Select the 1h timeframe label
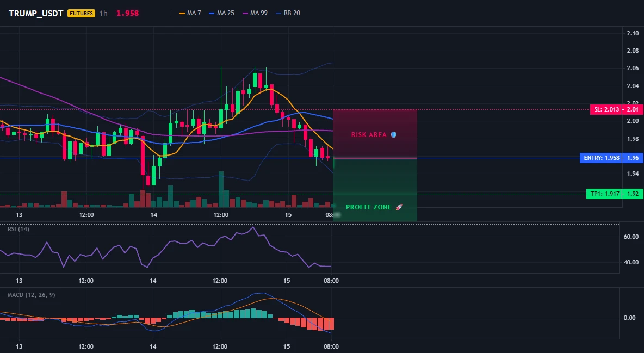Image resolution: width=644 pixels, height=353 pixels. coord(103,13)
